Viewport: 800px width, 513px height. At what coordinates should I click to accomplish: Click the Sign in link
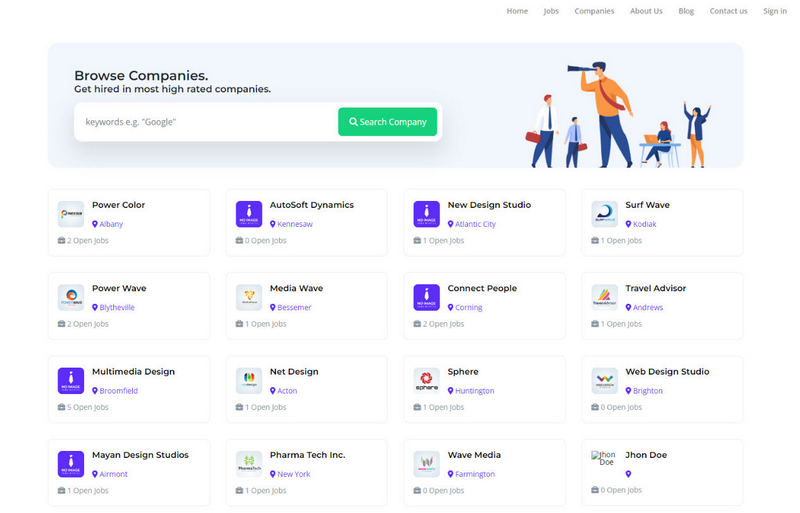pos(774,11)
